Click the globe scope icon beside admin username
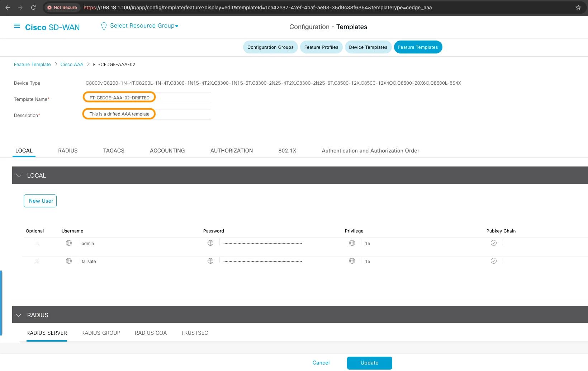This screenshot has height=371, width=588. coord(68,243)
